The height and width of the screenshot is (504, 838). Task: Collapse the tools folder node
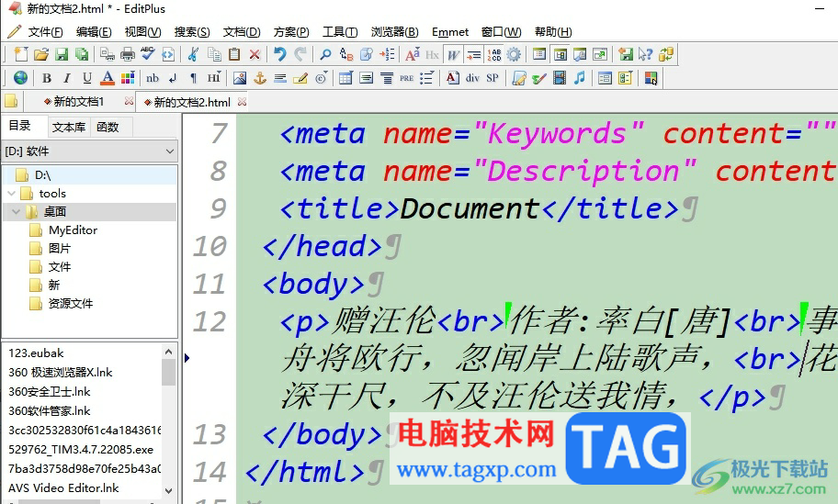tap(11, 194)
